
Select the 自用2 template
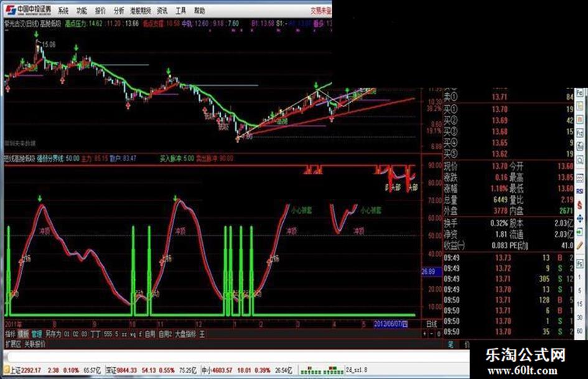[x=165, y=334]
